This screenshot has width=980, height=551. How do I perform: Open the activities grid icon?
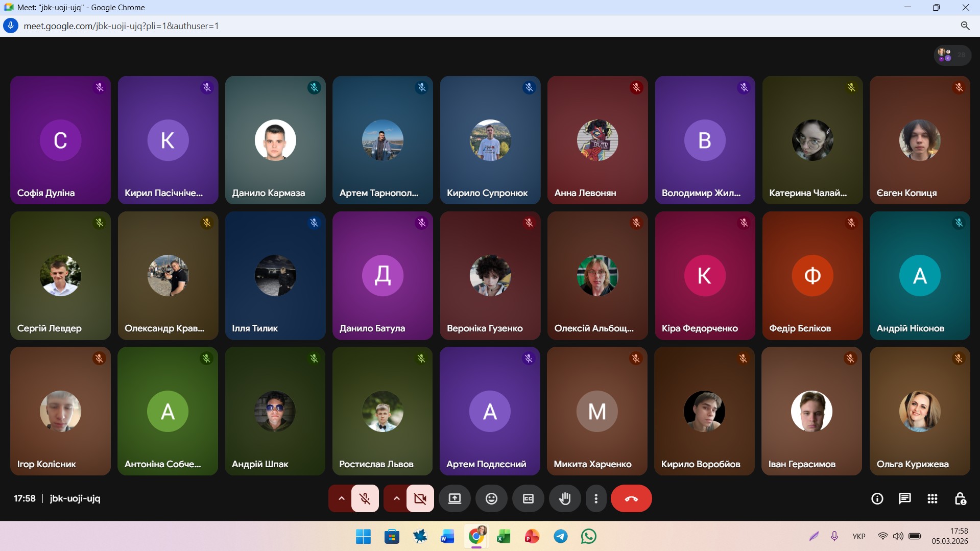click(932, 498)
